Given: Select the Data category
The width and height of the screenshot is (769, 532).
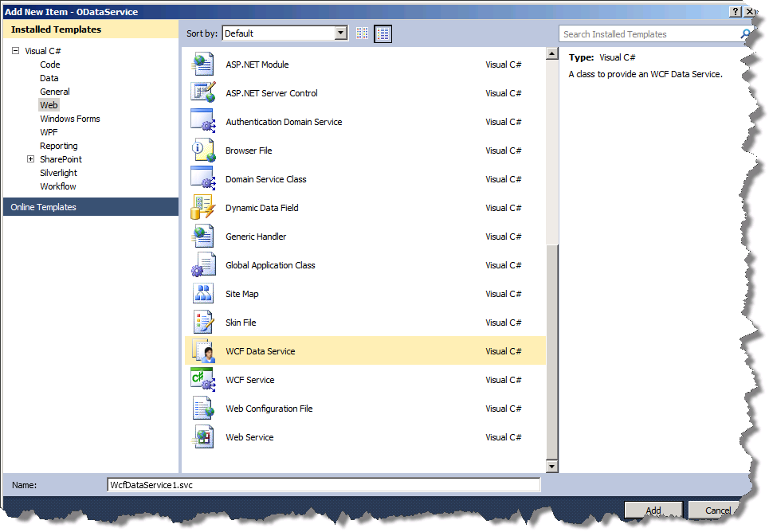Looking at the screenshot, I should coord(49,78).
